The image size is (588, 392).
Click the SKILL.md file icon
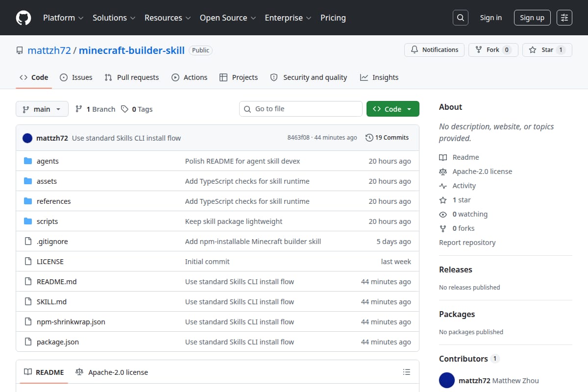pos(28,302)
